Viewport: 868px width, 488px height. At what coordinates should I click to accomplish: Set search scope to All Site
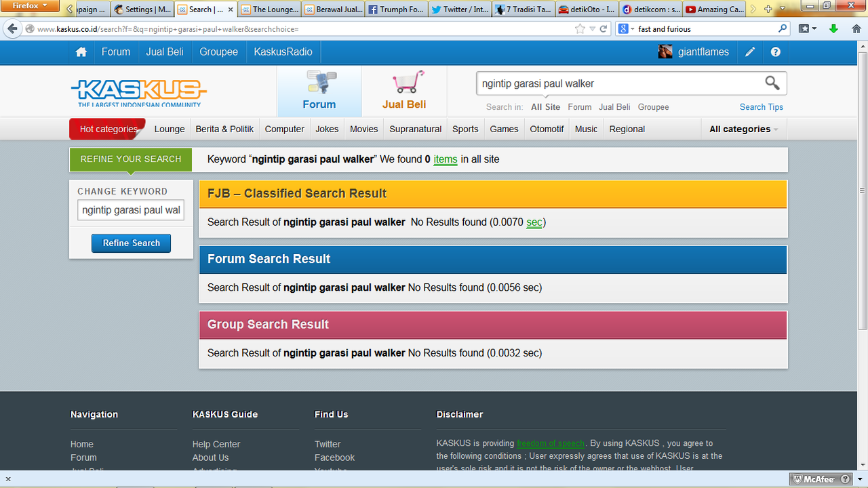pyautogui.click(x=546, y=107)
